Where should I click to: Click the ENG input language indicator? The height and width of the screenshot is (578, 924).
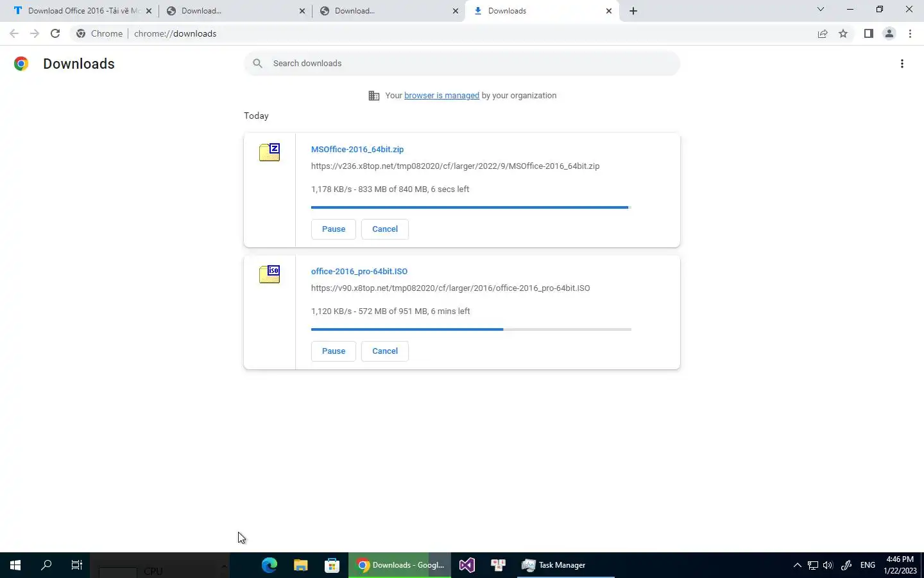tap(868, 565)
